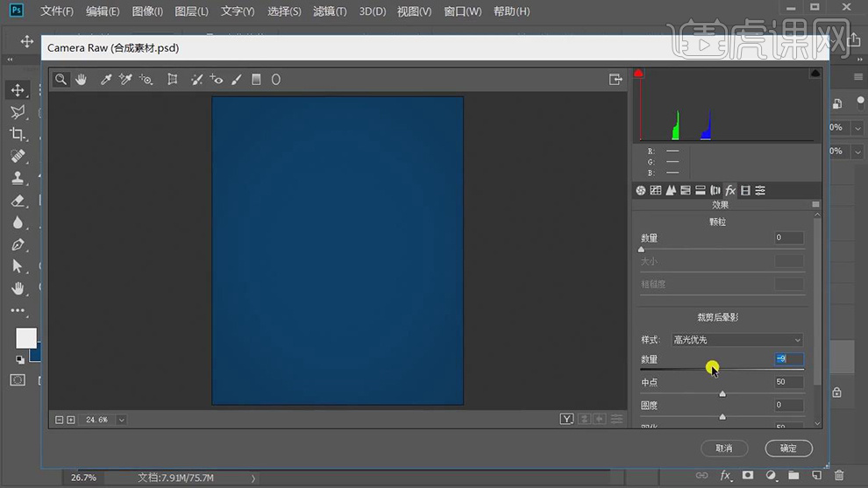Viewport: 868px width, 488px height.
Task: Open the 滤镜(T) menu
Action: pyautogui.click(x=330, y=11)
